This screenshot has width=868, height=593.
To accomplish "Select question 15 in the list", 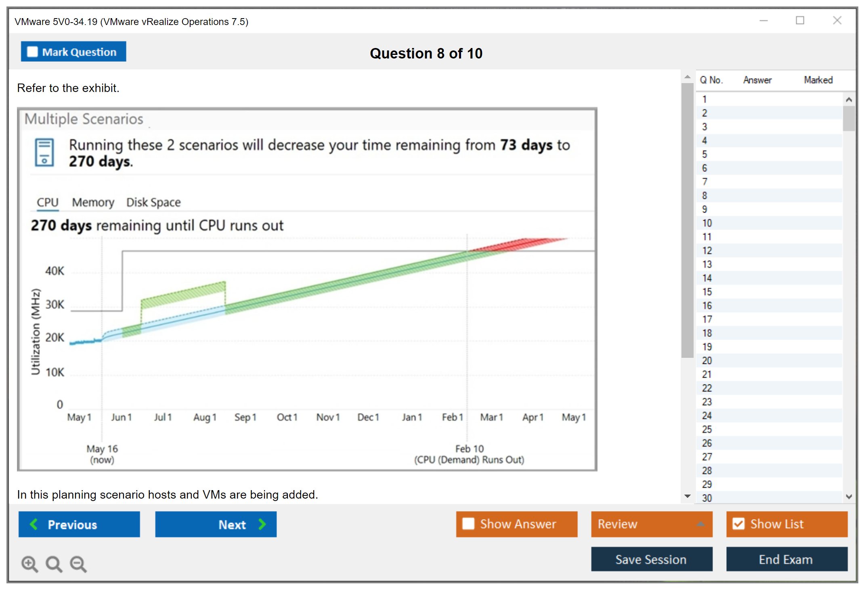I will point(707,292).
